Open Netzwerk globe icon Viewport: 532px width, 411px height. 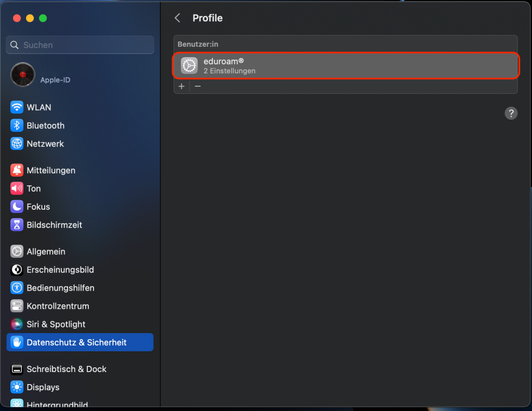pos(17,144)
